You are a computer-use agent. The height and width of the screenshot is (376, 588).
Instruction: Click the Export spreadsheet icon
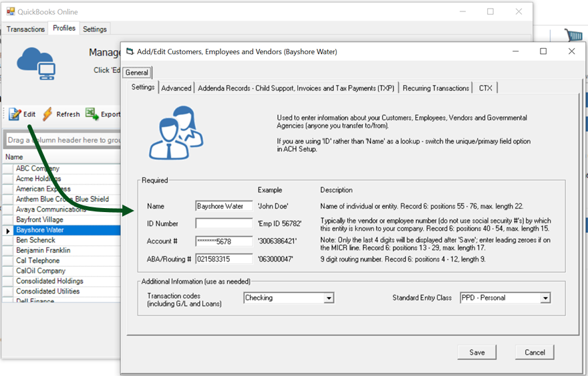click(x=92, y=114)
